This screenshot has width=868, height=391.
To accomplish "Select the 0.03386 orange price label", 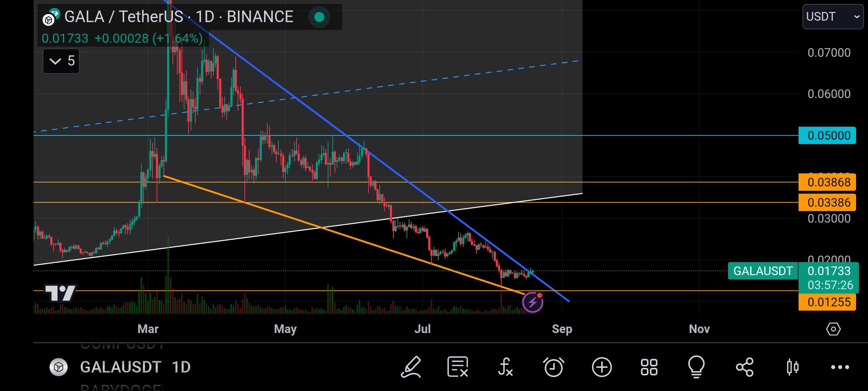I will 827,202.
